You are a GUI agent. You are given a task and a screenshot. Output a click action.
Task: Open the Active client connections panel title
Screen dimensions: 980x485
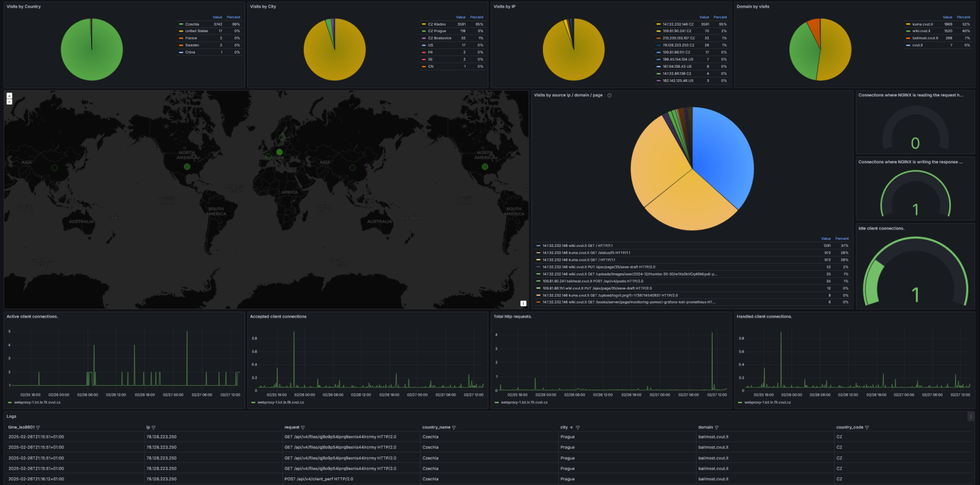pyautogui.click(x=32, y=317)
